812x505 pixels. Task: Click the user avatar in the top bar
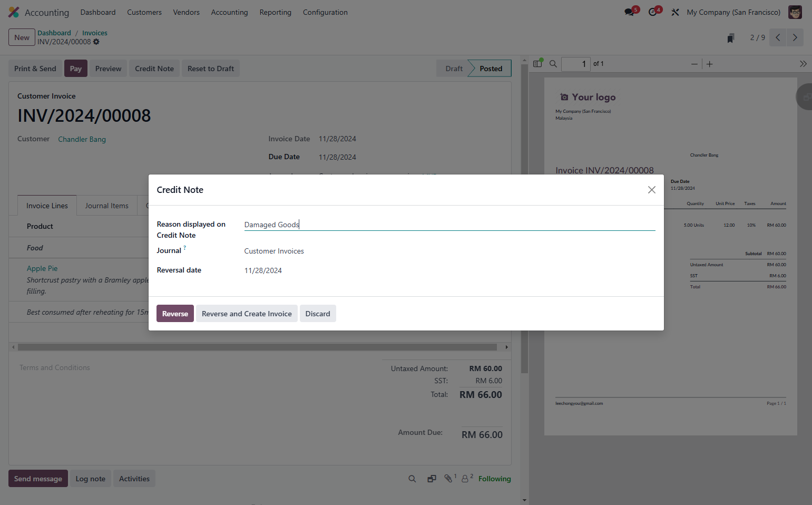tap(795, 12)
